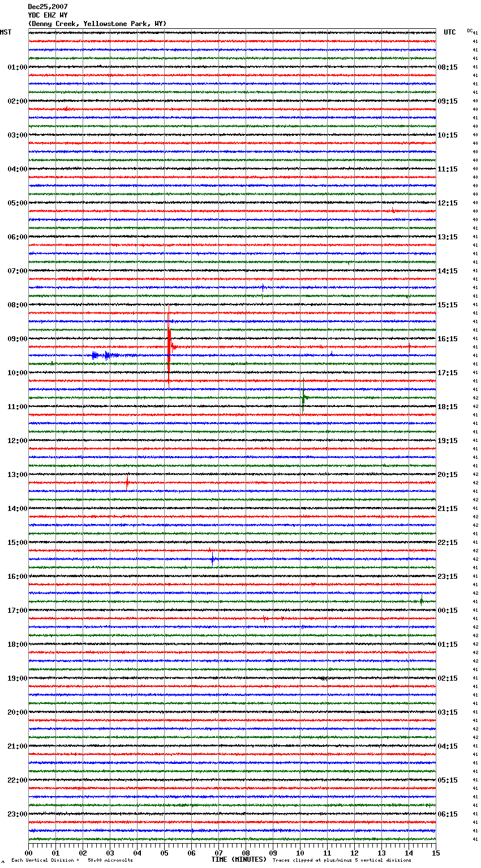Screen dimensions: 481x868
Task: Select the 12 minute axis label
Action: coord(354,853)
